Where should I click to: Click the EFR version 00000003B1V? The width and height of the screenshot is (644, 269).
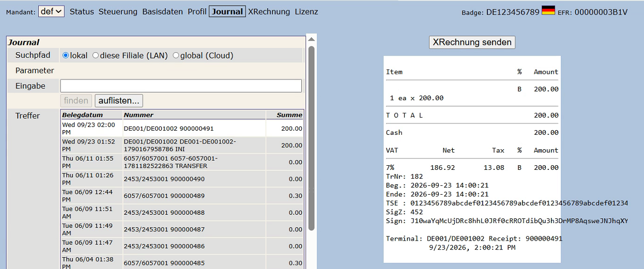pyautogui.click(x=601, y=12)
